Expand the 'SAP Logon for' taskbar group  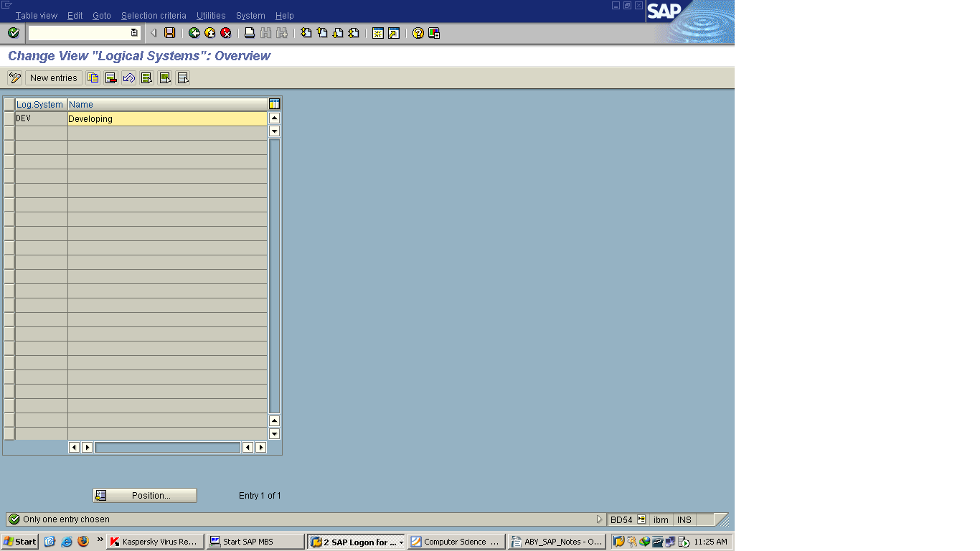coord(356,542)
